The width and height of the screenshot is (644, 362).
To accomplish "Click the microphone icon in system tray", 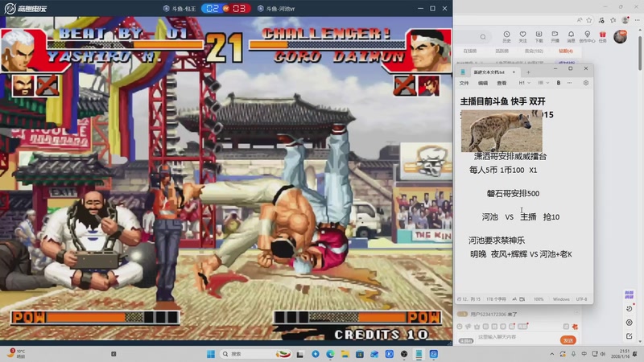I will [573, 354].
